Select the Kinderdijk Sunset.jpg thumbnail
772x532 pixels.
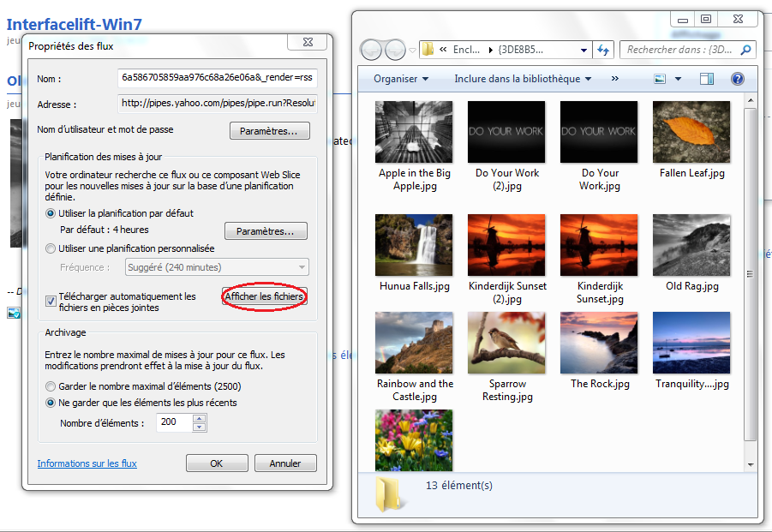click(599, 245)
